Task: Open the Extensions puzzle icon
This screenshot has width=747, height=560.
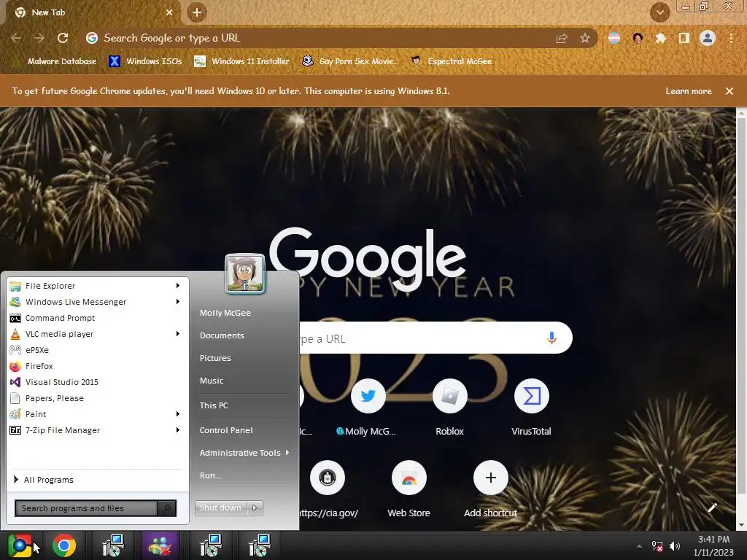Action: point(660,38)
